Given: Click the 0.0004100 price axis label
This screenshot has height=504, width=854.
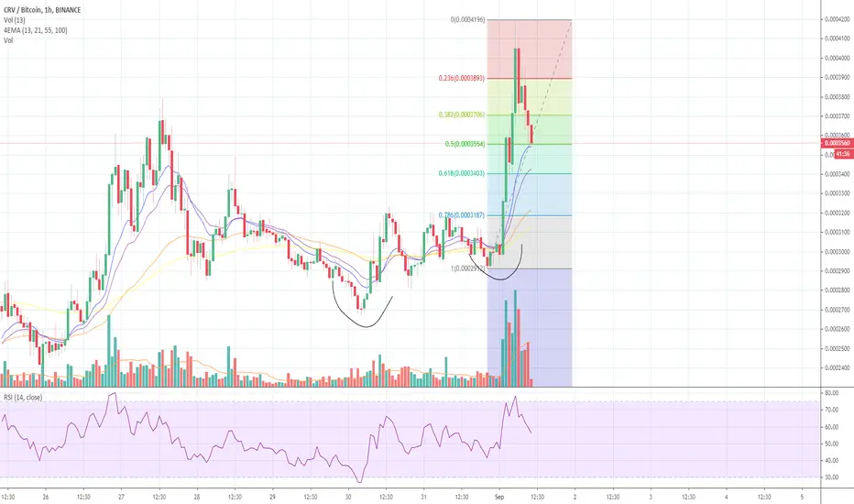Looking at the screenshot, I should [838, 38].
